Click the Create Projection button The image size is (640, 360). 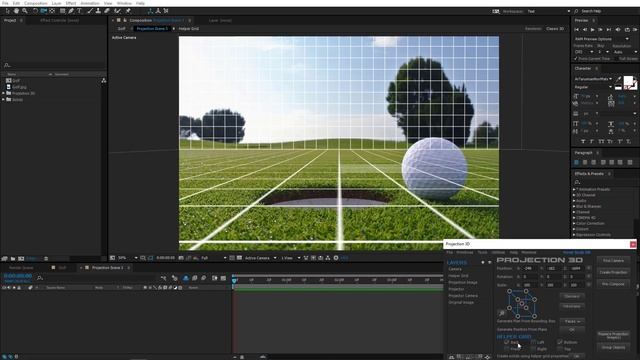pyautogui.click(x=613, y=272)
